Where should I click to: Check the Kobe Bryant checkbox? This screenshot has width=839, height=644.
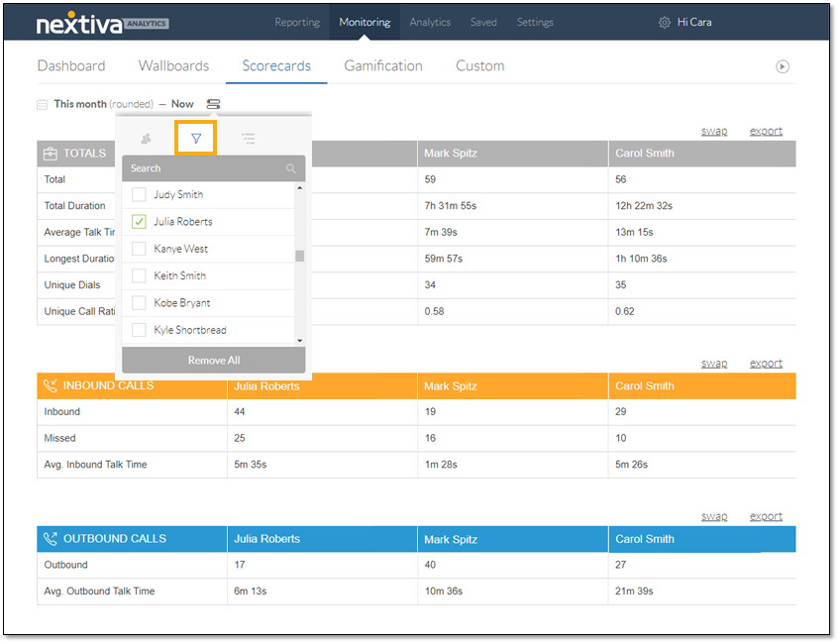coord(139,303)
